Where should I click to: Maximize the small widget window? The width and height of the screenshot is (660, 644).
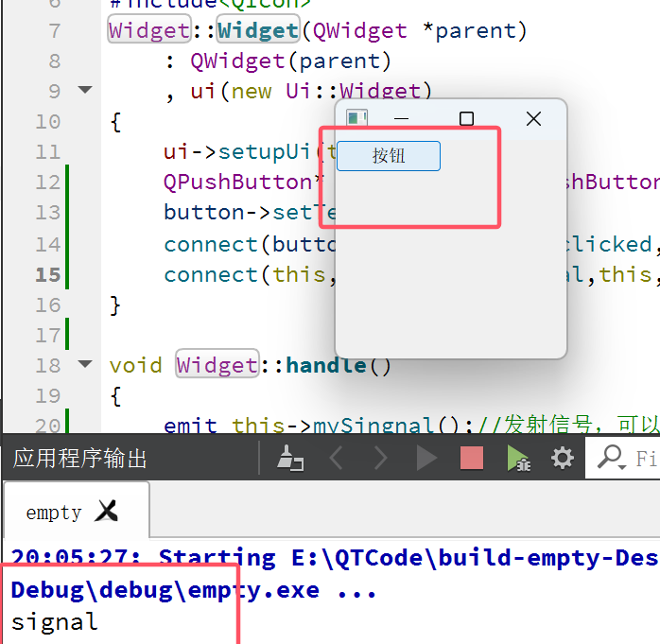coord(466,119)
